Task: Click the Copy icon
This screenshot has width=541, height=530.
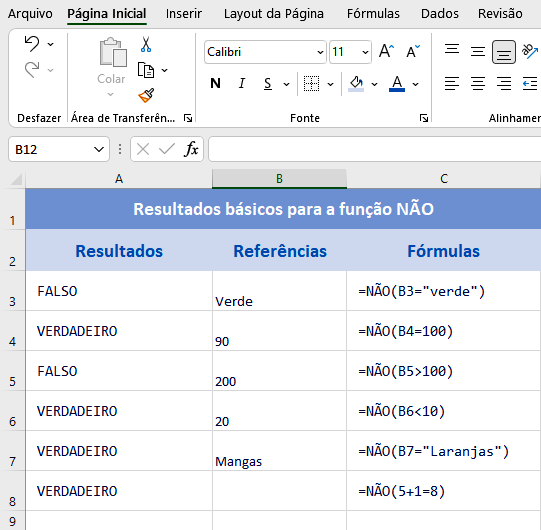Action: click(x=146, y=70)
